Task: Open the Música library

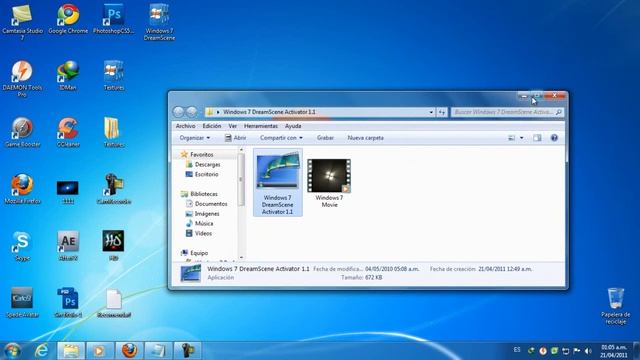Action: coord(199,223)
